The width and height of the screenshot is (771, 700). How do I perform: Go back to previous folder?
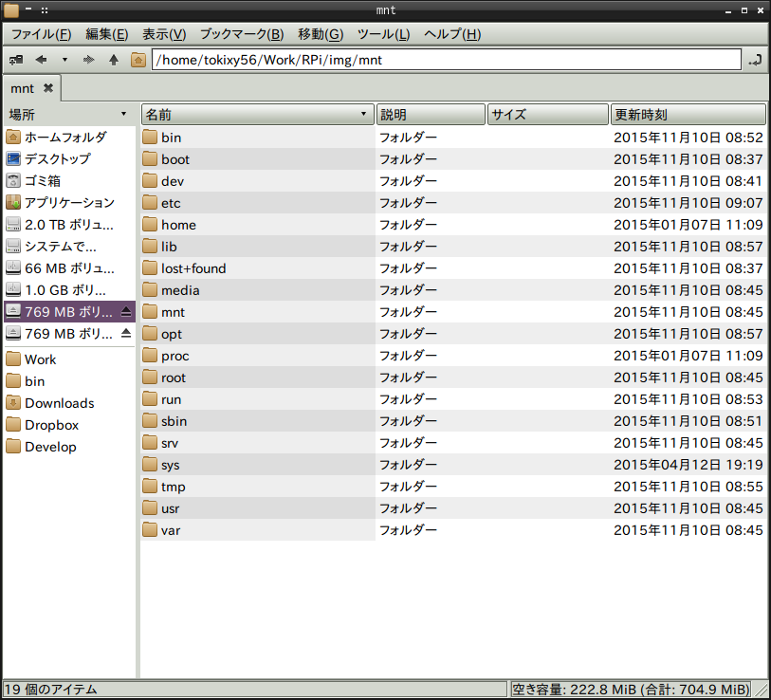41,60
